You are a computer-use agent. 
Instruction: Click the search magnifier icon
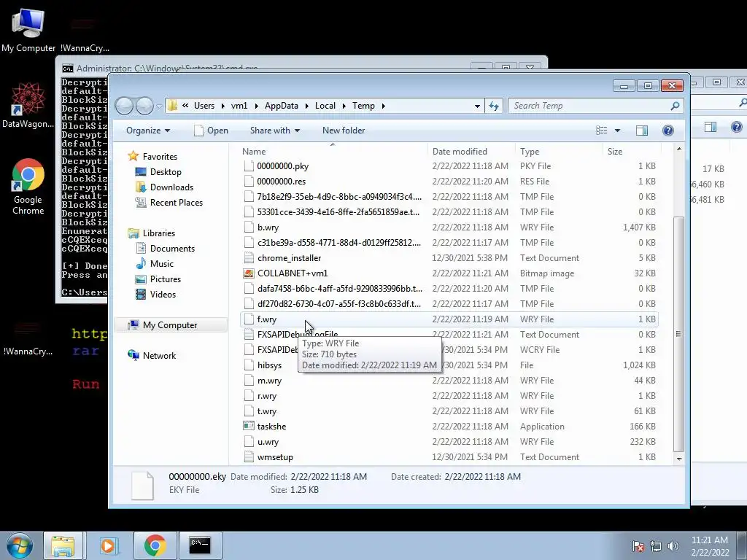(x=675, y=106)
